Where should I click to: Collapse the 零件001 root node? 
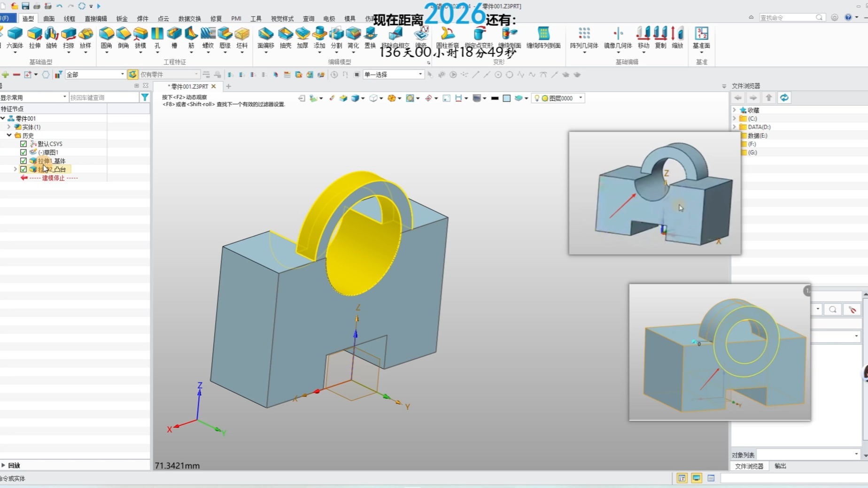3,118
